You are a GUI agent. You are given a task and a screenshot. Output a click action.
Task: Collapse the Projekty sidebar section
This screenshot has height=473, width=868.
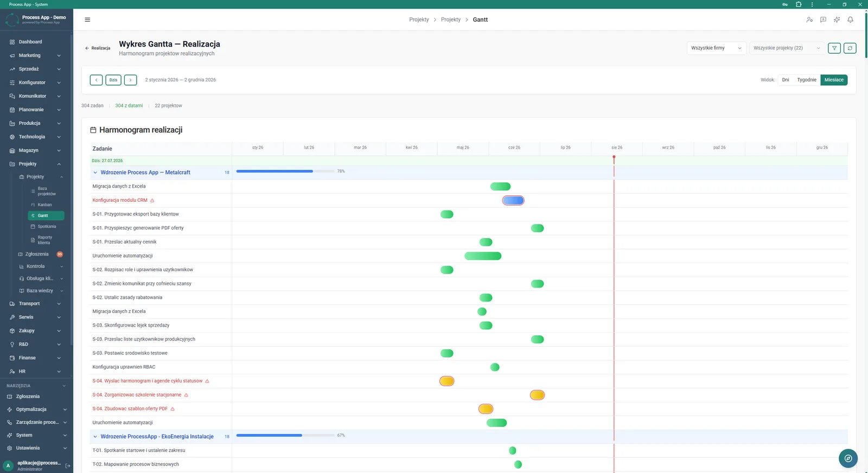pos(35,164)
